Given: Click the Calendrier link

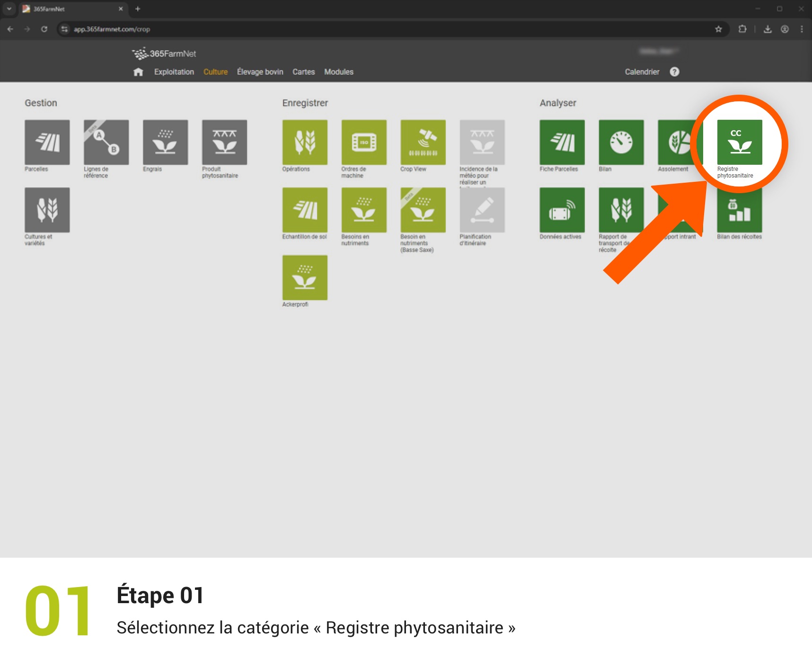Looking at the screenshot, I should coord(642,72).
